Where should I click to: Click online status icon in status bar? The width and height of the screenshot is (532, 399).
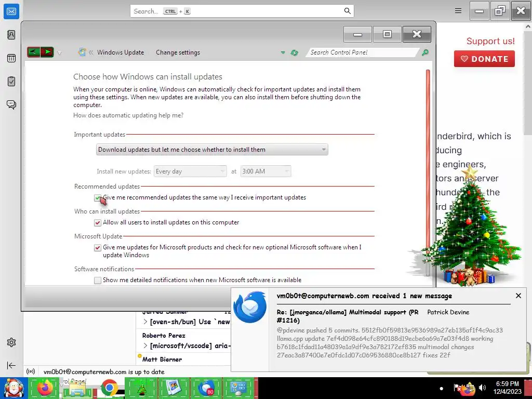pos(31,371)
